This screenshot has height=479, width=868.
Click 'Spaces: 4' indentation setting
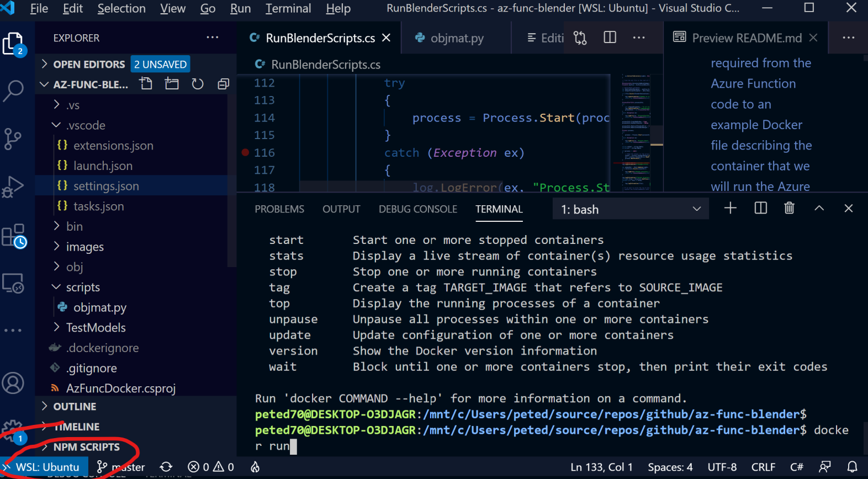[x=670, y=467]
